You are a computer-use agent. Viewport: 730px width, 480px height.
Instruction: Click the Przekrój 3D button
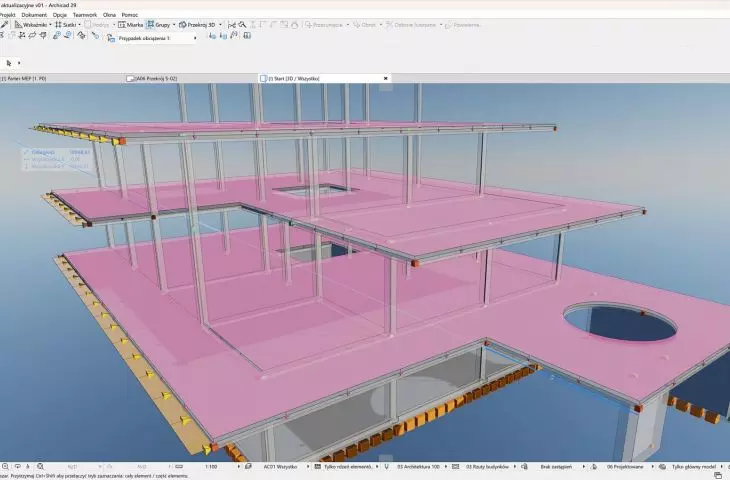coord(197,25)
